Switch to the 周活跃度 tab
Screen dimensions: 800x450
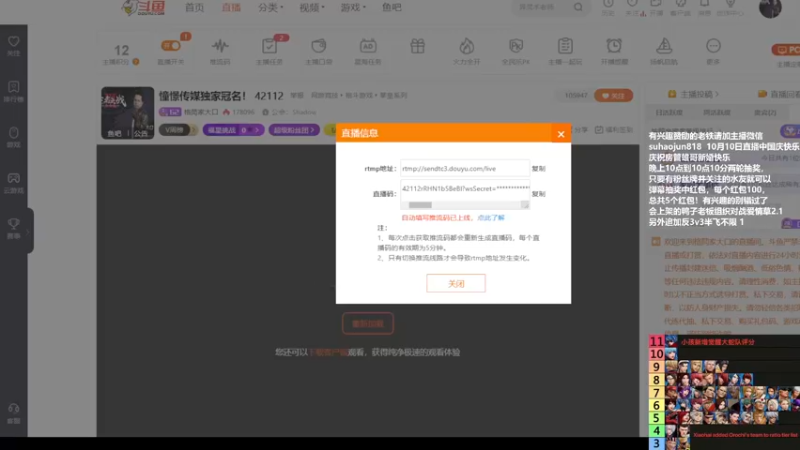(x=717, y=113)
